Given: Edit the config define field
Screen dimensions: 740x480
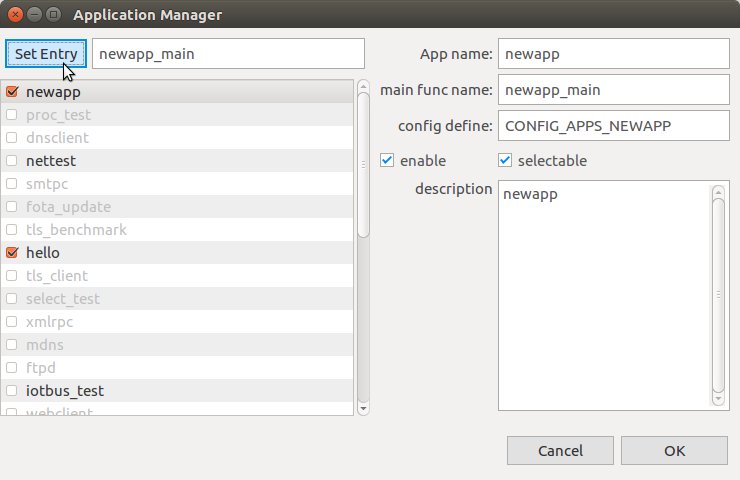Looking at the screenshot, I should click(x=613, y=126).
